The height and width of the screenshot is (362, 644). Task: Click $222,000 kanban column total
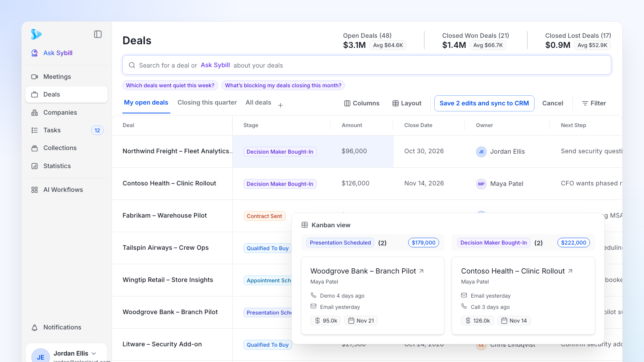(574, 243)
